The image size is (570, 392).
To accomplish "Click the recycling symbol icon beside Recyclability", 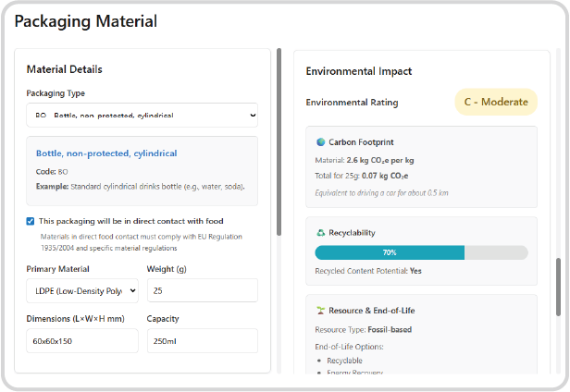I will 321,233.
